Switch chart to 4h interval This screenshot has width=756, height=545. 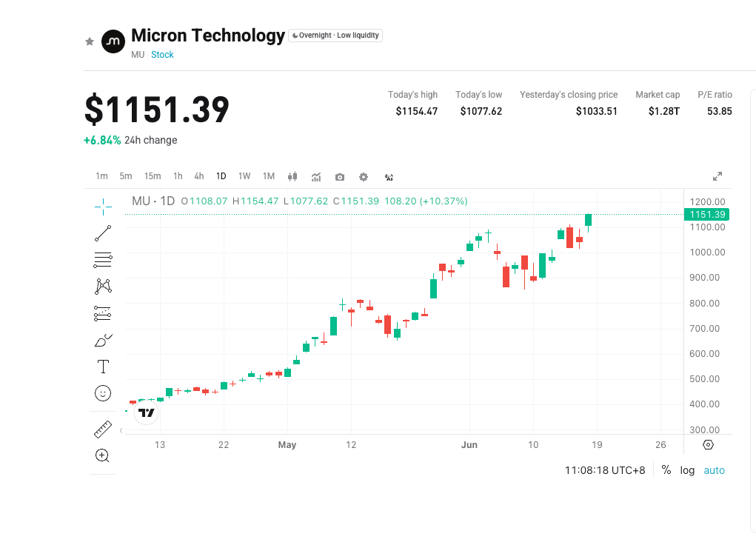tap(199, 176)
